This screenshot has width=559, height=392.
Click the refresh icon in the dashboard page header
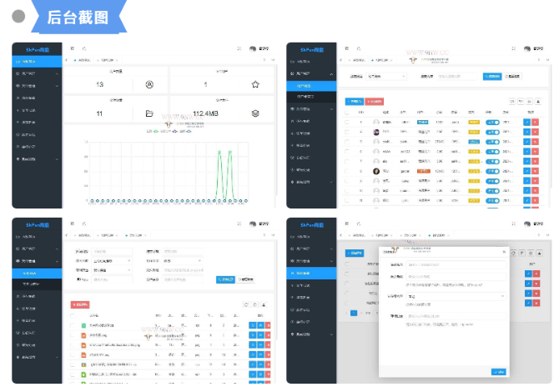click(84, 48)
